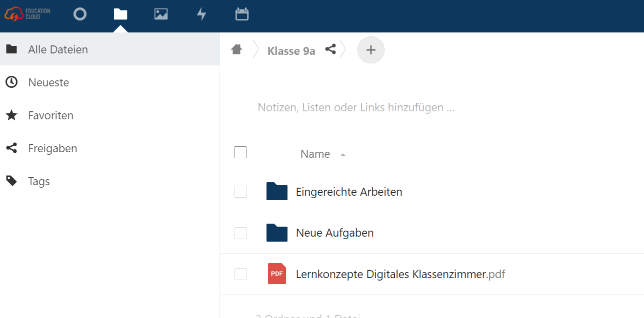Image resolution: width=644 pixels, height=318 pixels.
Task: Select the Eingereichte Arbeiten folder checkbox
Action: 240,191
